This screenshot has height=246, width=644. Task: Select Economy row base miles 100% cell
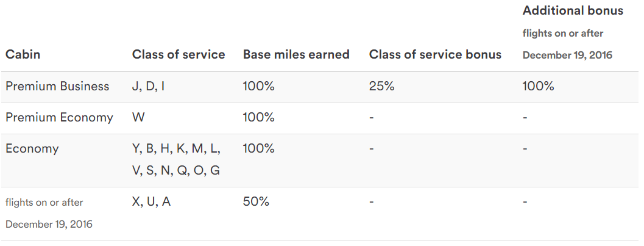pos(259,148)
